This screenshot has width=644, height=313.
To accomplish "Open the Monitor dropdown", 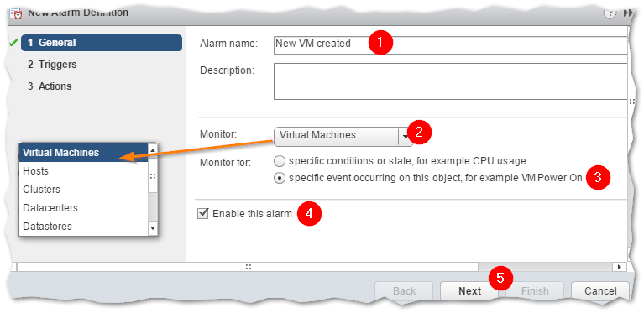I will pos(343,136).
